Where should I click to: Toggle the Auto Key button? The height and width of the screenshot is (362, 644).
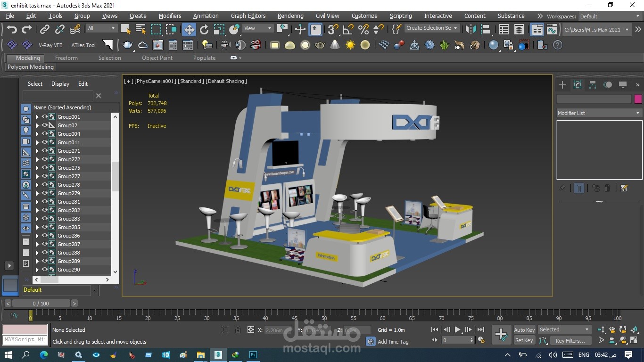(524, 330)
